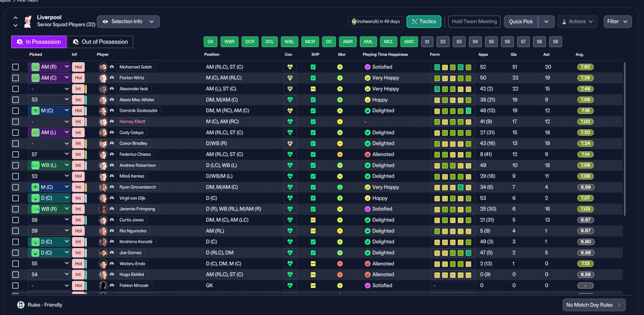This screenshot has height=315, width=644.
Task: Tick the checkbox for Mohamed Salah
Action: click(x=16, y=67)
